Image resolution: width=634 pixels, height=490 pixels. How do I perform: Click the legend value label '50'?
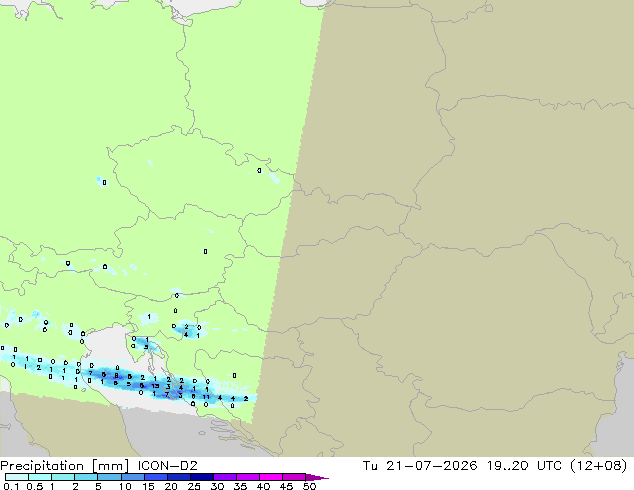click(309, 486)
